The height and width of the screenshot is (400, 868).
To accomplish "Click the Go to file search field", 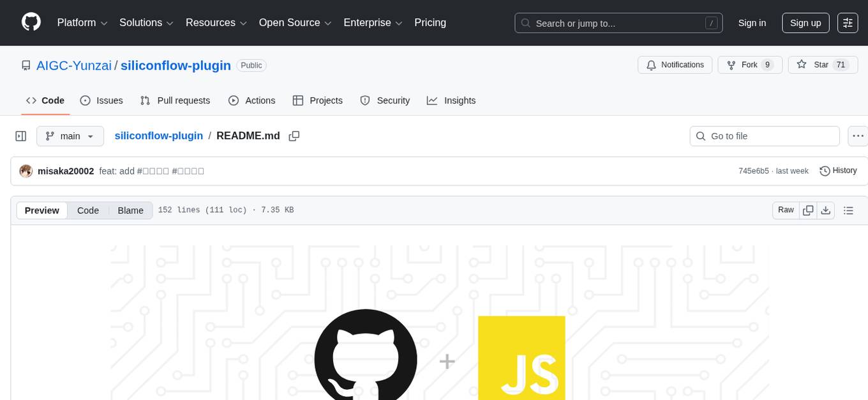I will (764, 135).
